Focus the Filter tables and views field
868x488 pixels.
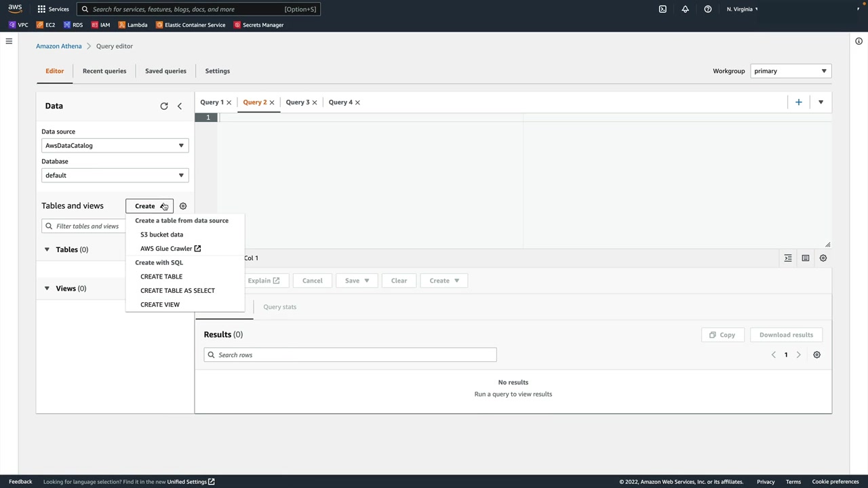pos(84,226)
